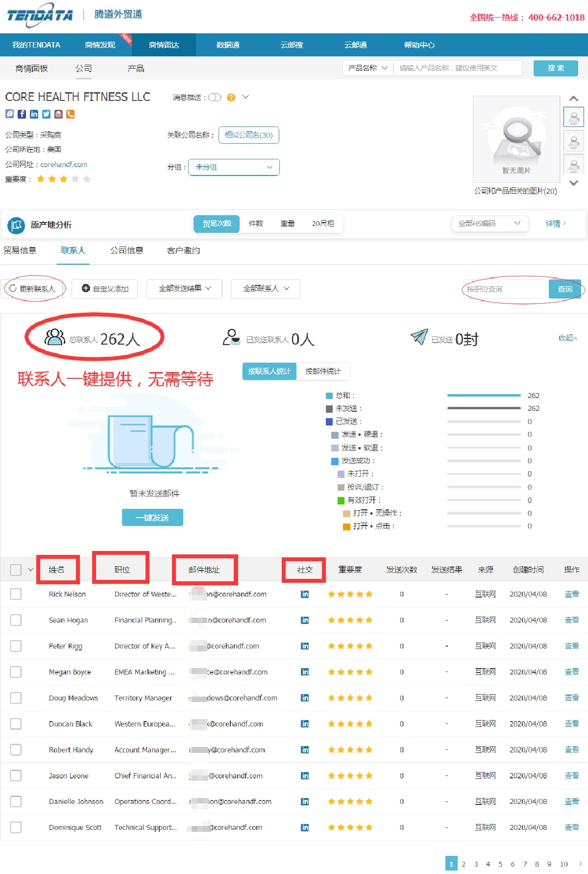588x874 pixels.
Task: Open the 全部HS编码 dropdown
Action: (x=490, y=224)
